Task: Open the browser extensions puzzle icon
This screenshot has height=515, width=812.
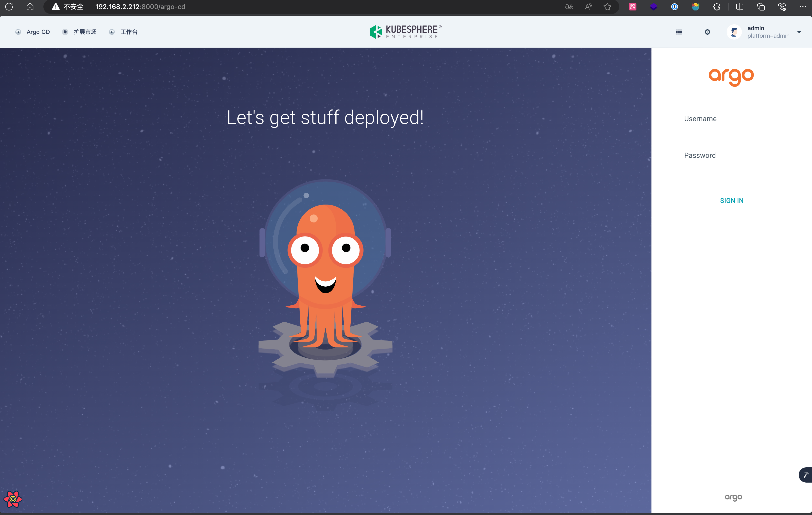Action: (x=717, y=7)
